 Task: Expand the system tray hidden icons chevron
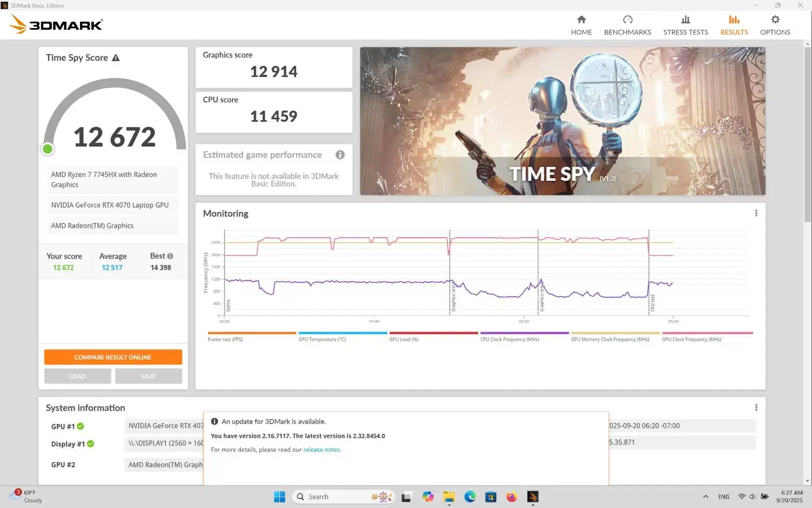click(x=705, y=497)
